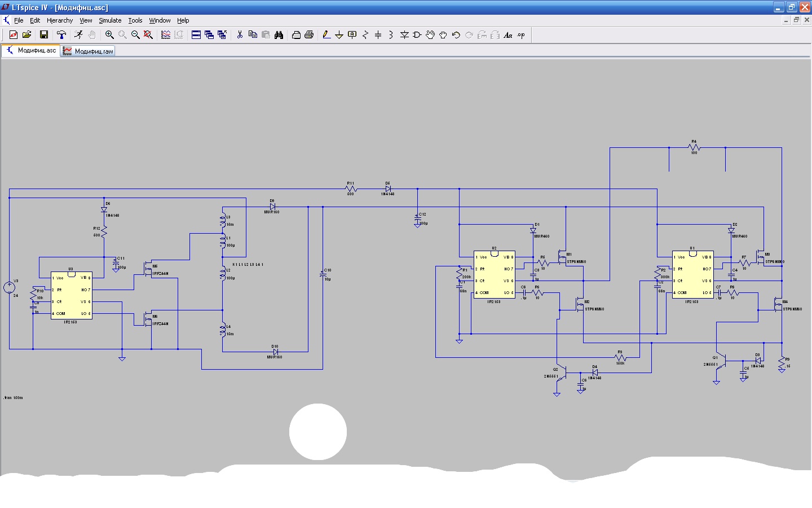Select the U3 IR2153 chip on schematic

pos(71,295)
